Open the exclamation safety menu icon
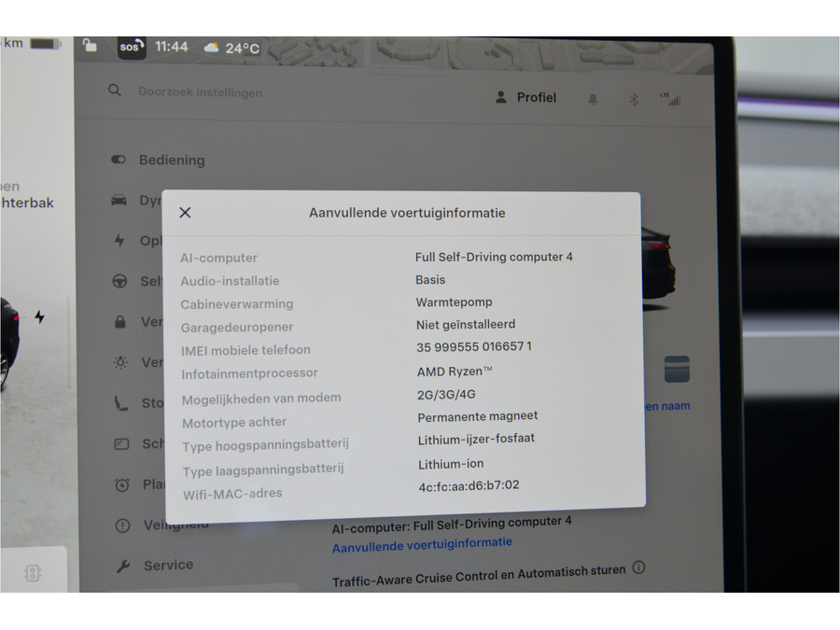The width and height of the screenshot is (840, 630). tap(122, 525)
